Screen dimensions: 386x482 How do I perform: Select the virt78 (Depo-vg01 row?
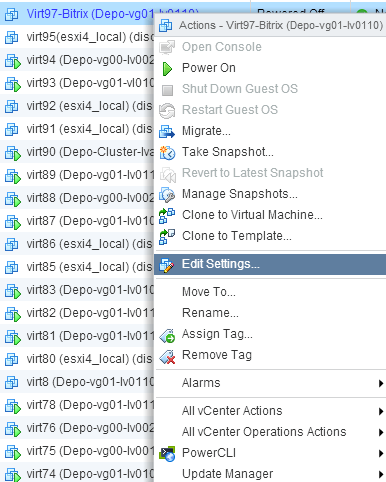click(77, 405)
